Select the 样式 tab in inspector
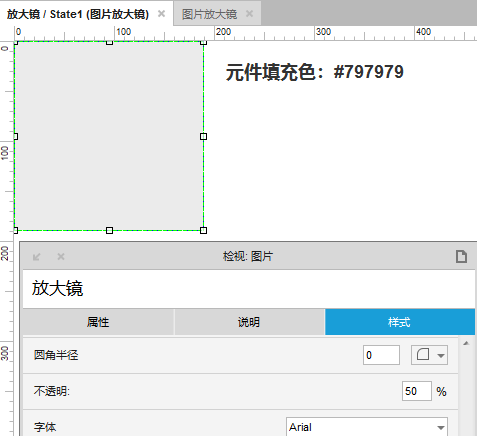Viewport: 477px width, 436px height. pyautogui.click(x=400, y=322)
